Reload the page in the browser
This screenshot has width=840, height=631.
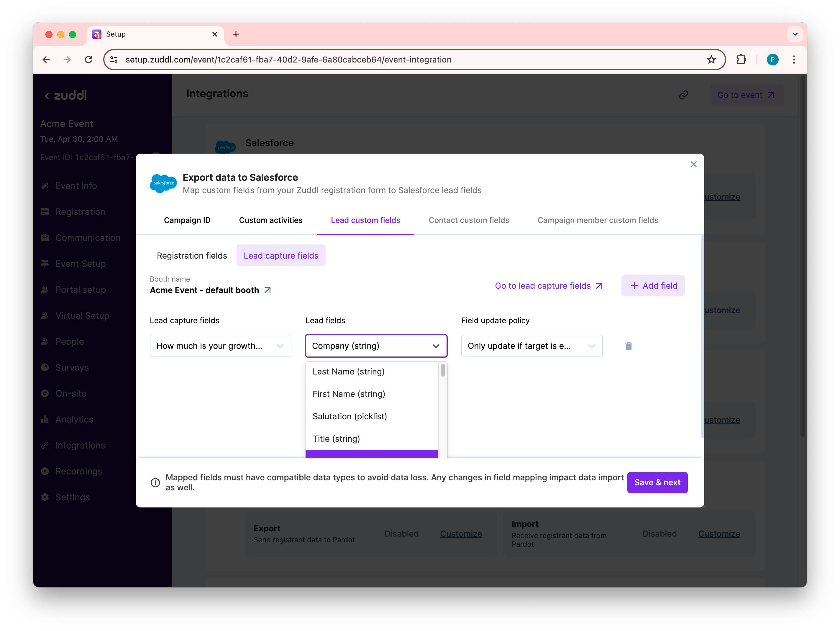(88, 60)
